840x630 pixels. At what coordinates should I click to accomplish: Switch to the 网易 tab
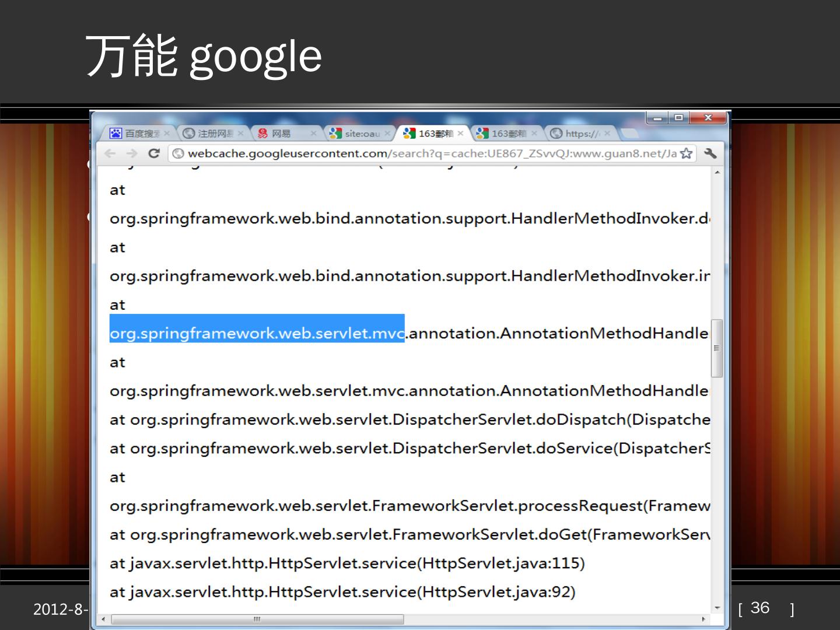click(x=286, y=134)
